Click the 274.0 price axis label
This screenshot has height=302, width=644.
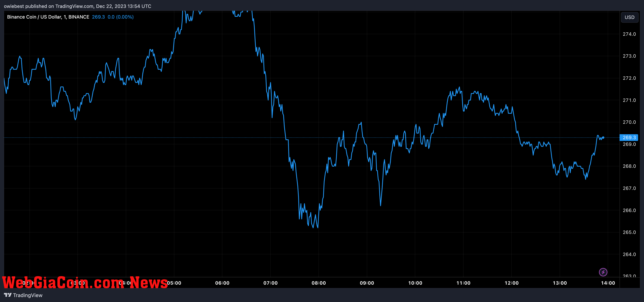629,34
